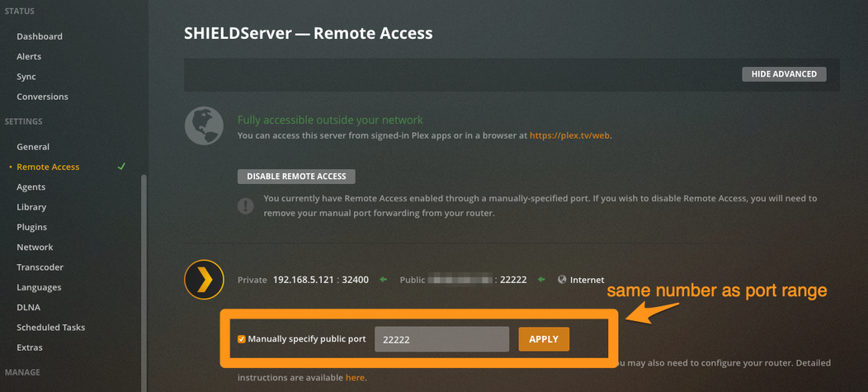Click the private address 192.168.5.121 : 32400
868x392 pixels.
320,280
